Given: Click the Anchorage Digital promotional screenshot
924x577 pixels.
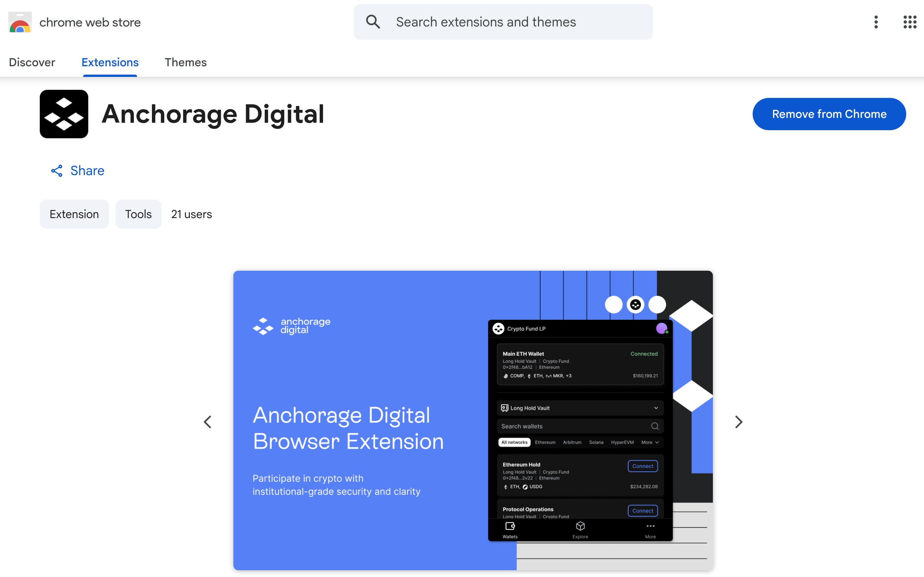Looking at the screenshot, I should 473,420.
